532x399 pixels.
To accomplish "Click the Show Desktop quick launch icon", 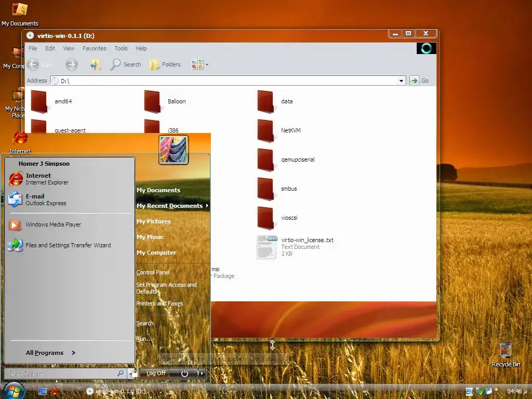I will click(x=43, y=392).
